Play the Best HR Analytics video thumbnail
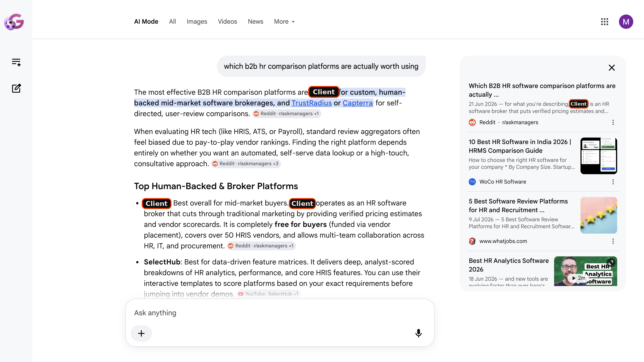 [585, 271]
